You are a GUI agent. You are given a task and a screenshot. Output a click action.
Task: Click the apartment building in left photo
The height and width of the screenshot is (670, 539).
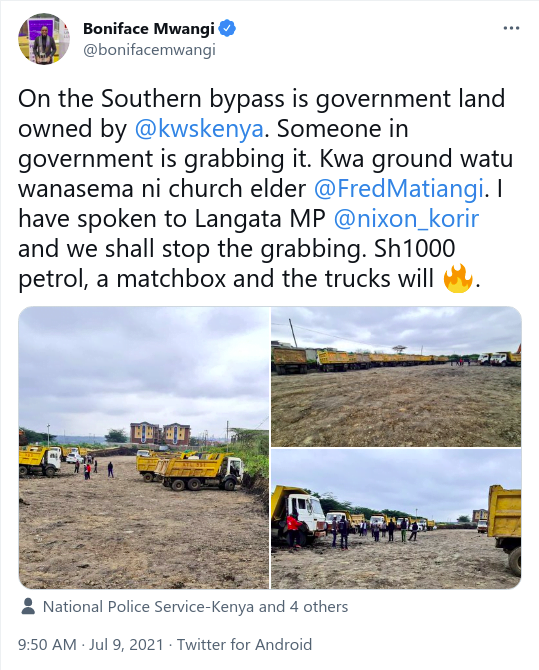160,434
